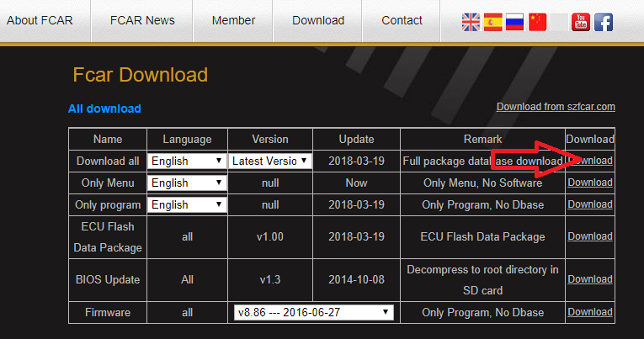Select the Chinese flag language icon

coord(537,22)
